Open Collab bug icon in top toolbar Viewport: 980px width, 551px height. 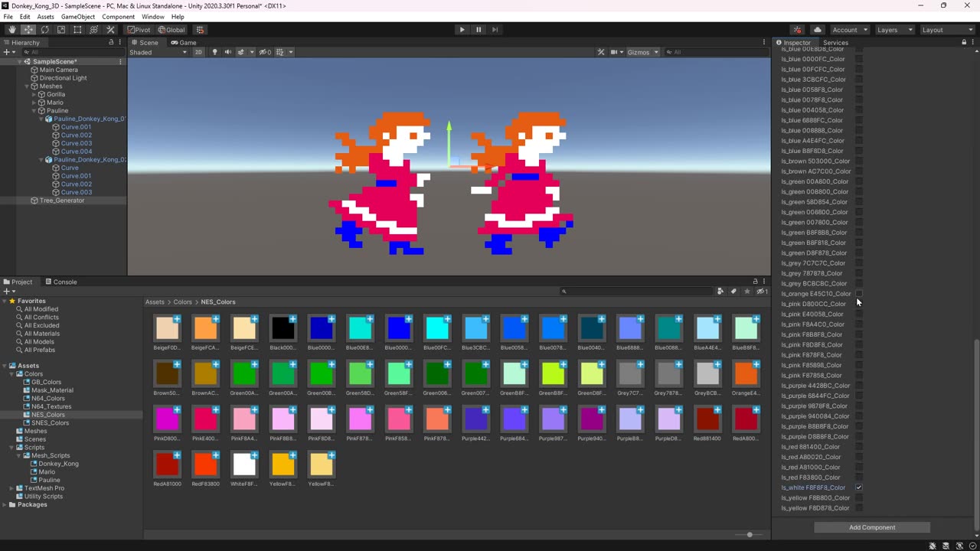coord(798,30)
